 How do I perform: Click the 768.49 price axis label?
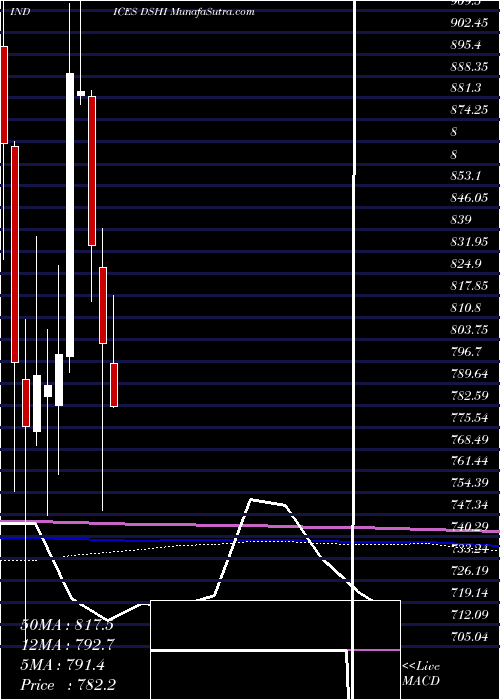(x=469, y=439)
